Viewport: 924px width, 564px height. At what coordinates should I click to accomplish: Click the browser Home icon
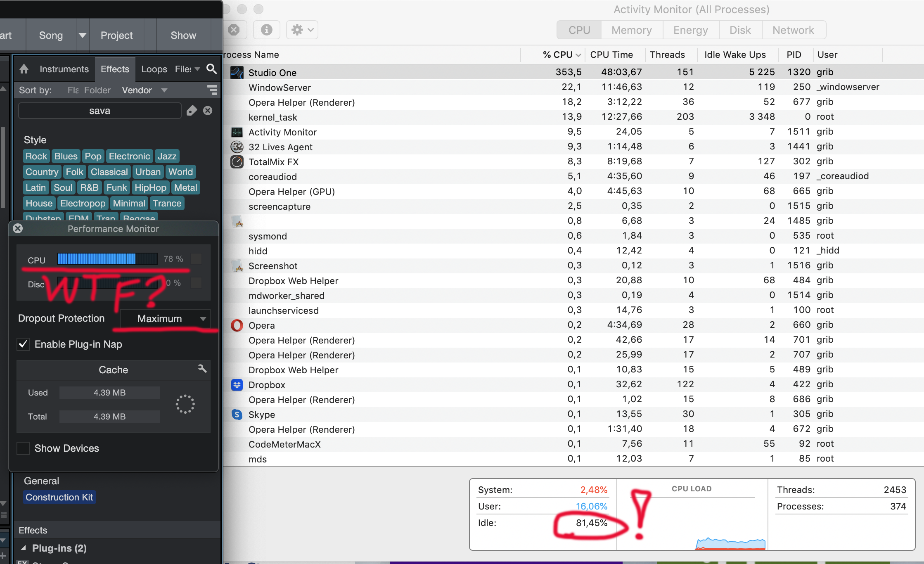pos(24,69)
